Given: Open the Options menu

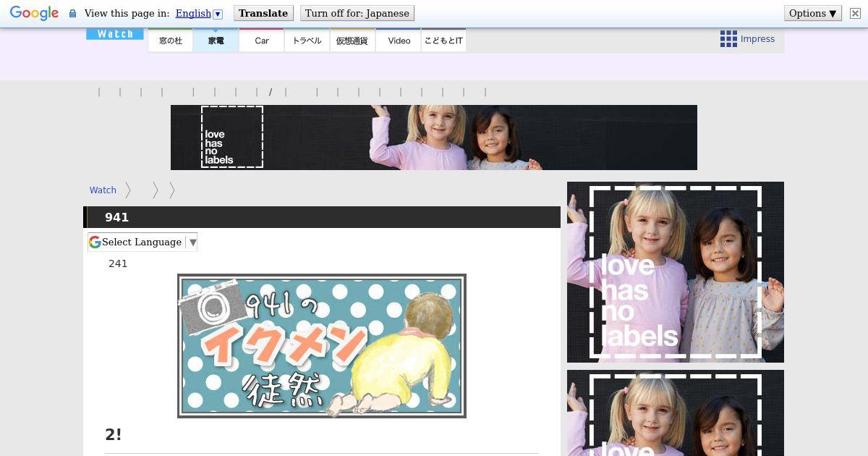Looking at the screenshot, I should [x=813, y=13].
